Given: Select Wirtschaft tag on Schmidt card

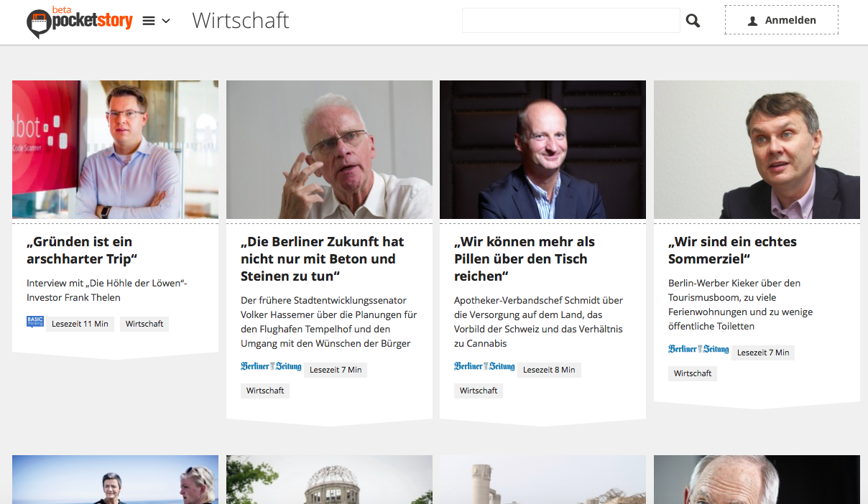Looking at the screenshot, I should click(x=479, y=391).
